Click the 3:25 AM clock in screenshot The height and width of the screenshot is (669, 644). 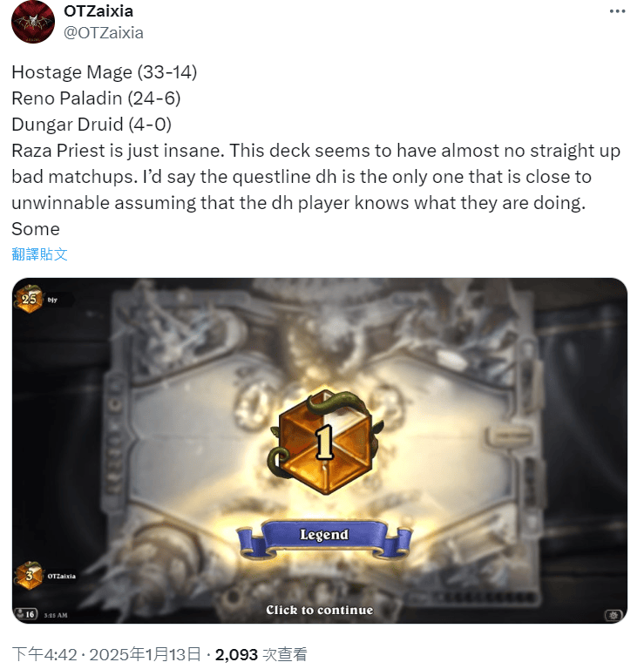pos(56,615)
